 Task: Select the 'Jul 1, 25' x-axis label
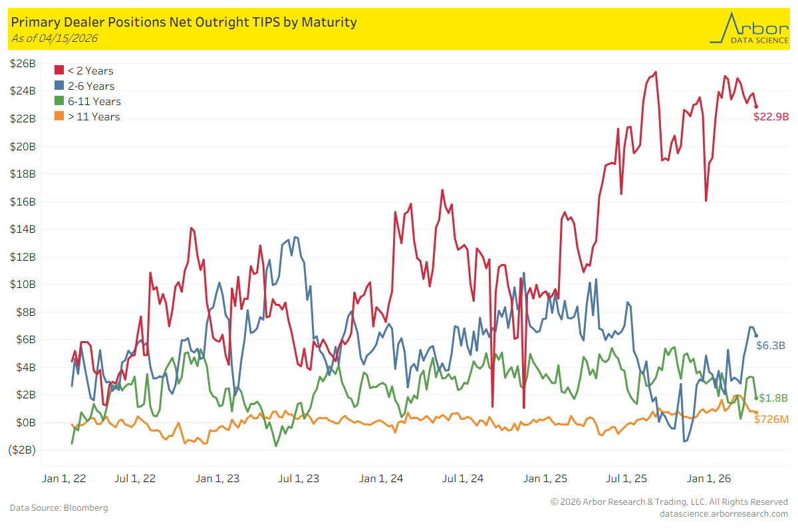(x=627, y=478)
